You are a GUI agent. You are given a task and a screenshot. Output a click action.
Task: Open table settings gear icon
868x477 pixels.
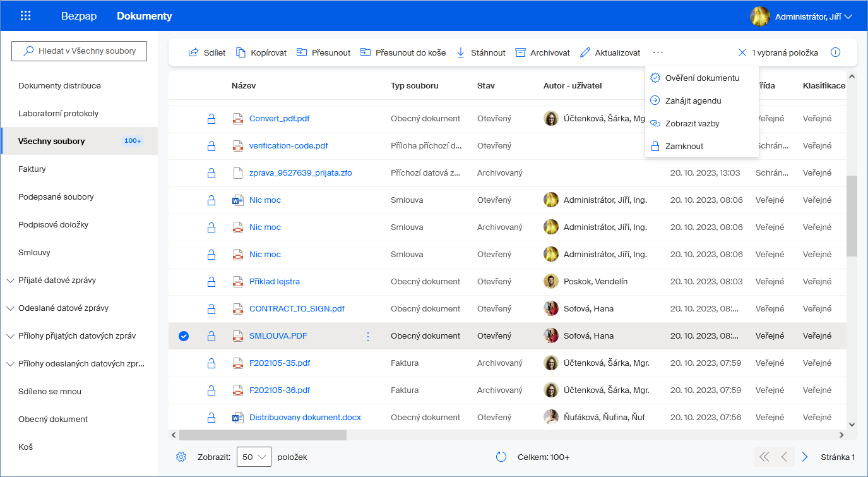181,457
